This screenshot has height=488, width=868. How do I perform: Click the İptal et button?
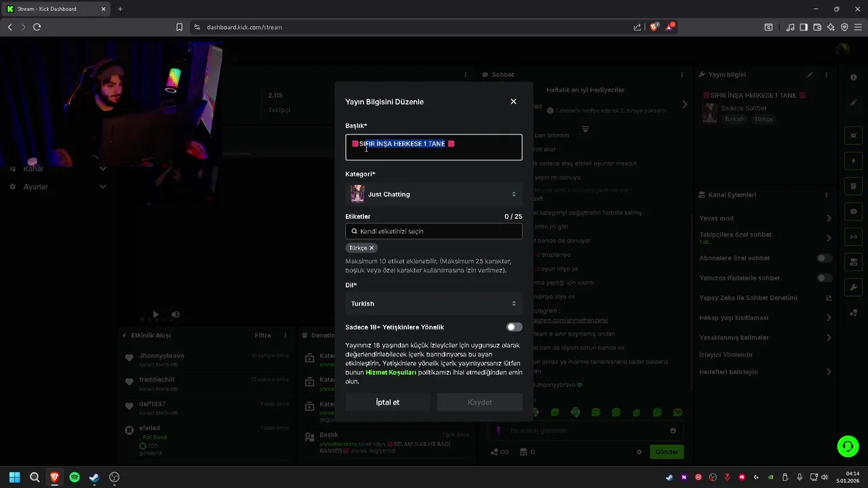coord(388,402)
